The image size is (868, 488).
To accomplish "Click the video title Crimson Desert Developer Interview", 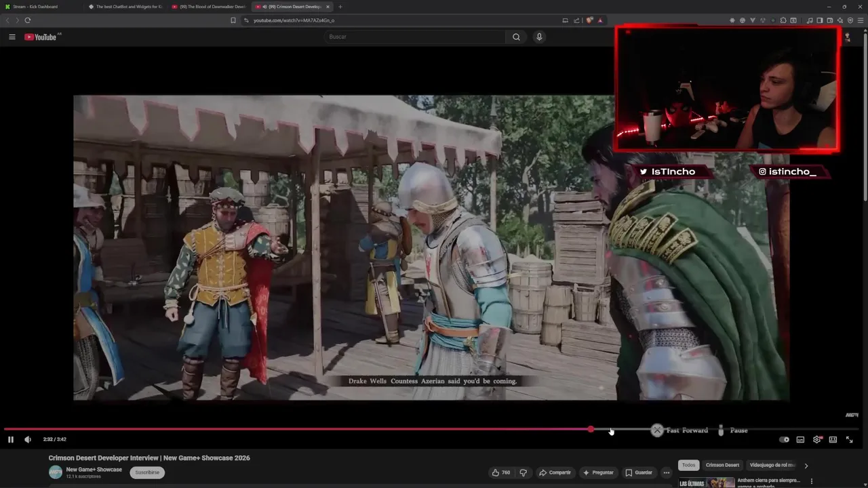I will (x=149, y=458).
